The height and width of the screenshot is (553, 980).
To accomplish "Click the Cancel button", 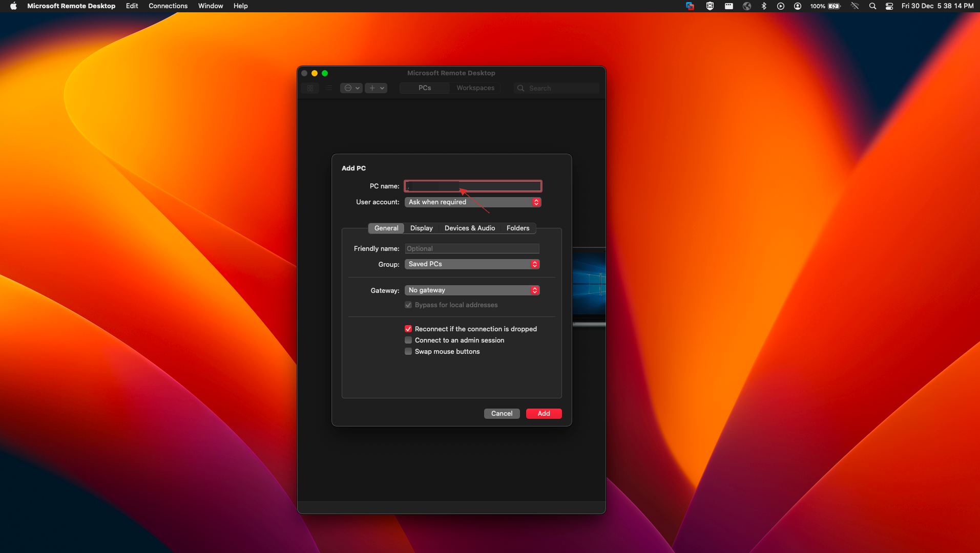I will [x=502, y=414].
